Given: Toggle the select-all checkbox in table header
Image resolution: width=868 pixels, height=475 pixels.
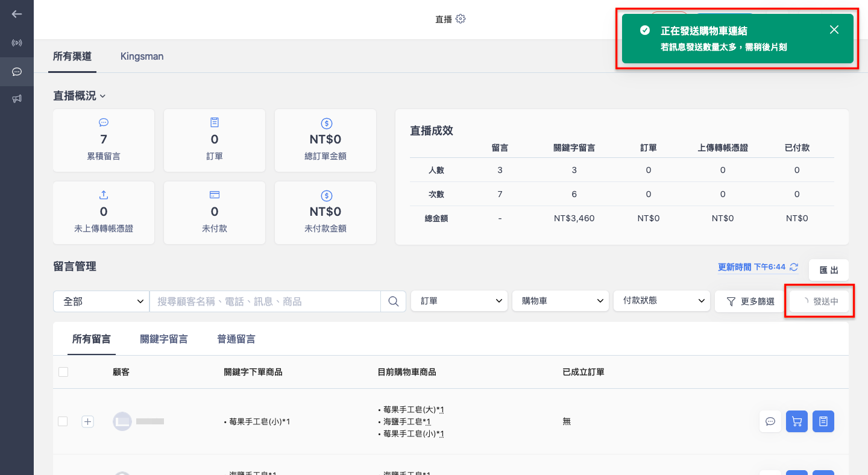Looking at the screenshot, I should tap(63, 372).
